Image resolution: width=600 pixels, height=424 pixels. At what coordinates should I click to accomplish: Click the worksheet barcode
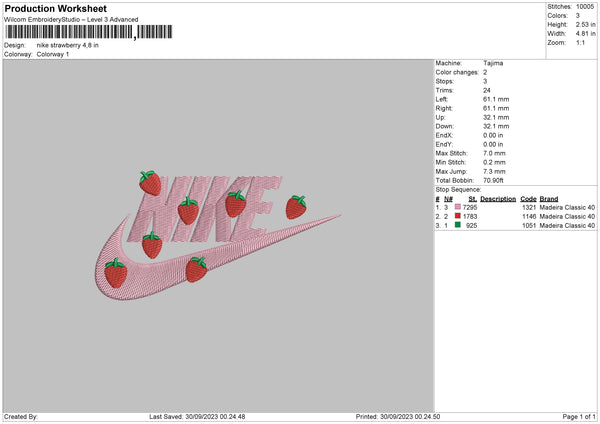click(x=89, y=32)
